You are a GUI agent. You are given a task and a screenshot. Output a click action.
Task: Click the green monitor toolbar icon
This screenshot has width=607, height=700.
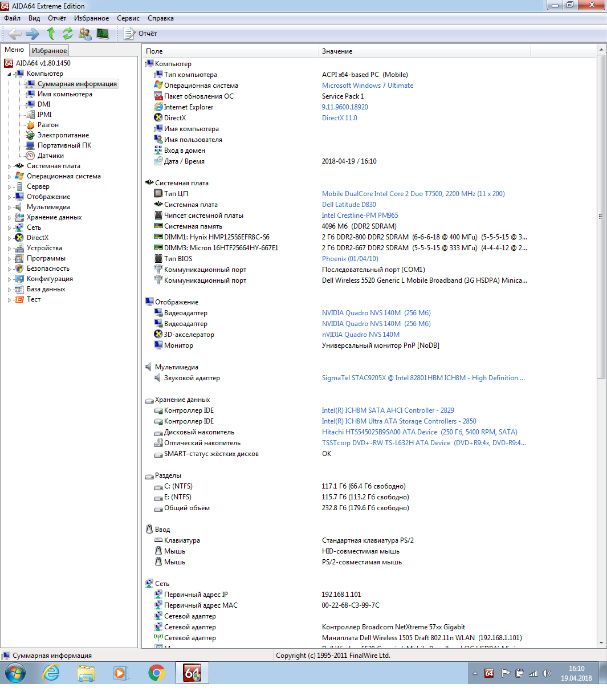(103, 33)
